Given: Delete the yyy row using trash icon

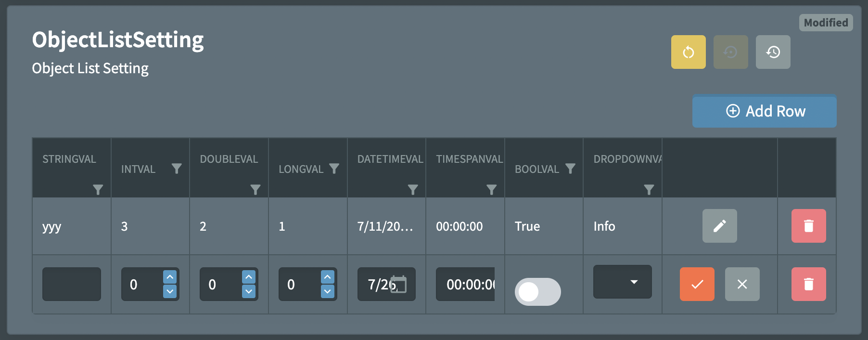Looking at the screenshot, I should click(808, 226).
